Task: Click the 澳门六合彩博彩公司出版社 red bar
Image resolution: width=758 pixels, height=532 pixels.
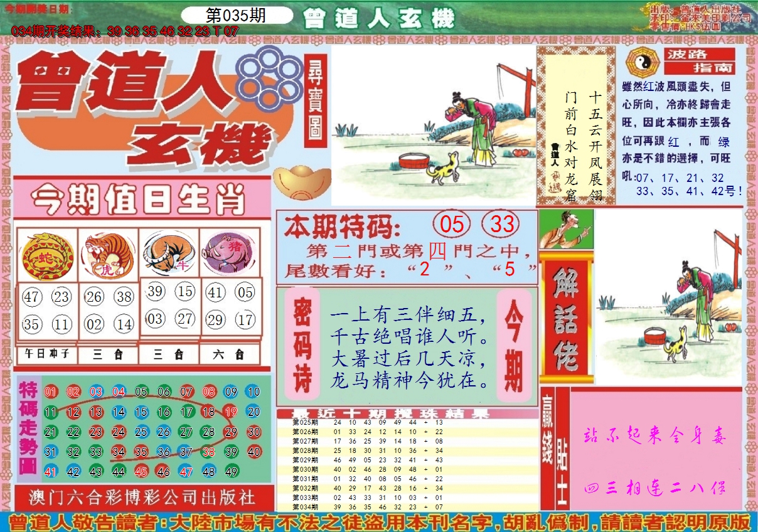Action: tap(143, 498)
